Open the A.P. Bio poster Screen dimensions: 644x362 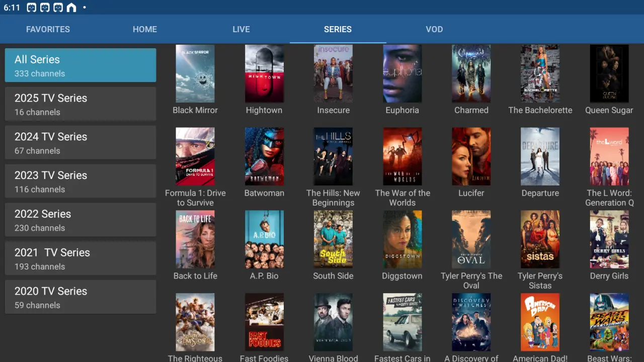point(264,239)
